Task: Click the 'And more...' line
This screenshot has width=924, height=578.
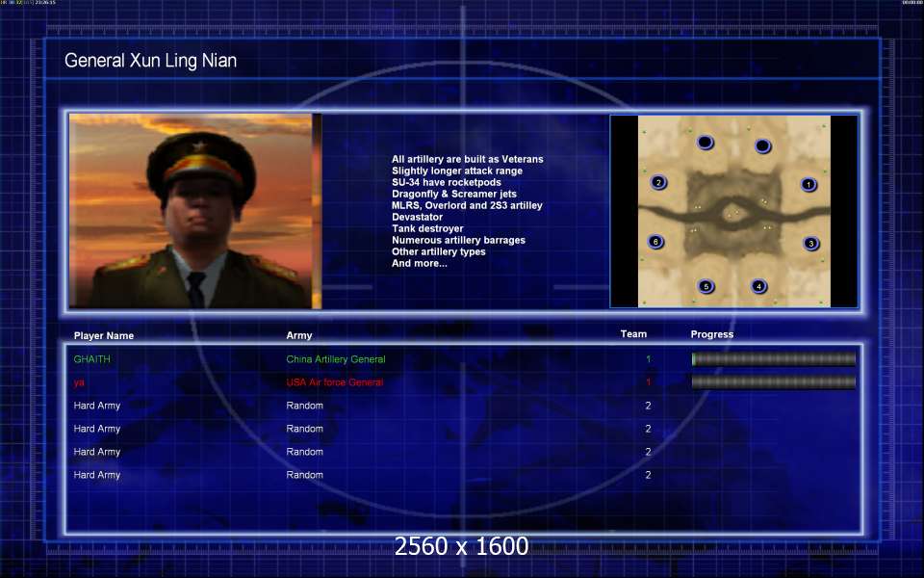Action: coord(420,263)
